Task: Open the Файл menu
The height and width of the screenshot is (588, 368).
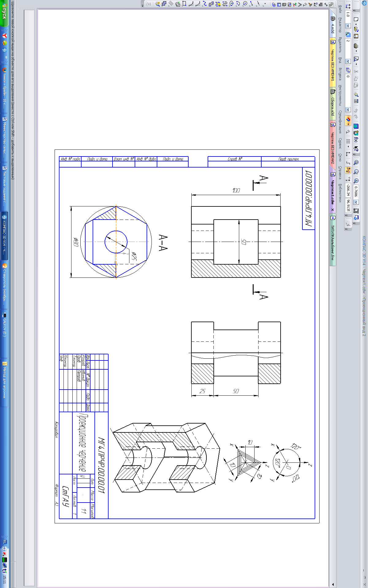Action: pos(340,9)
